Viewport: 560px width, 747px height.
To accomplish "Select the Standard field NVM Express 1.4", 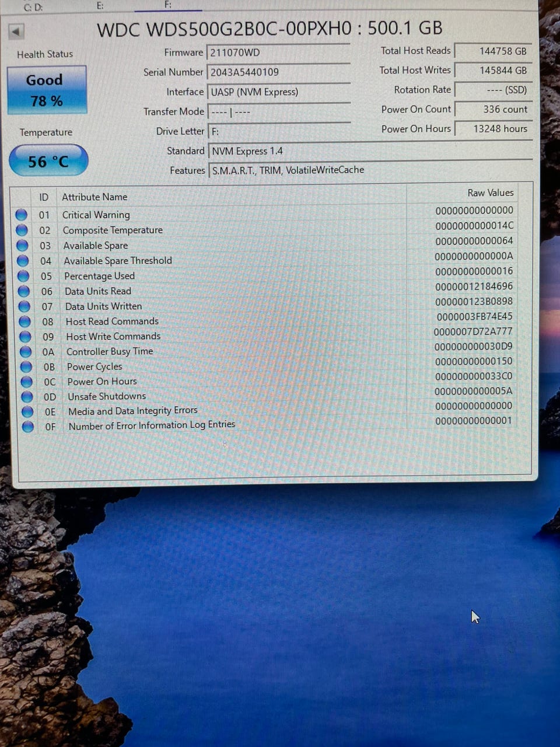I will (370, 151).
